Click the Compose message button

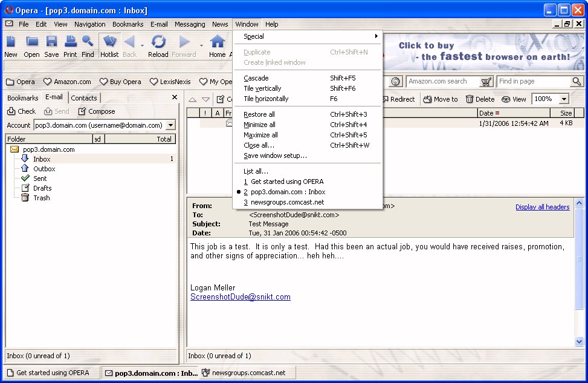[x=96, y=111]
